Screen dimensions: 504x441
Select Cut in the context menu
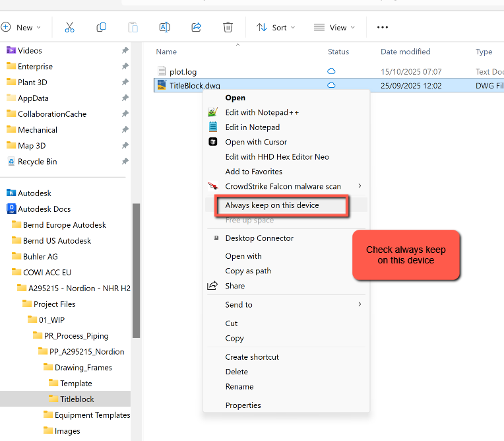click(231, 323)
